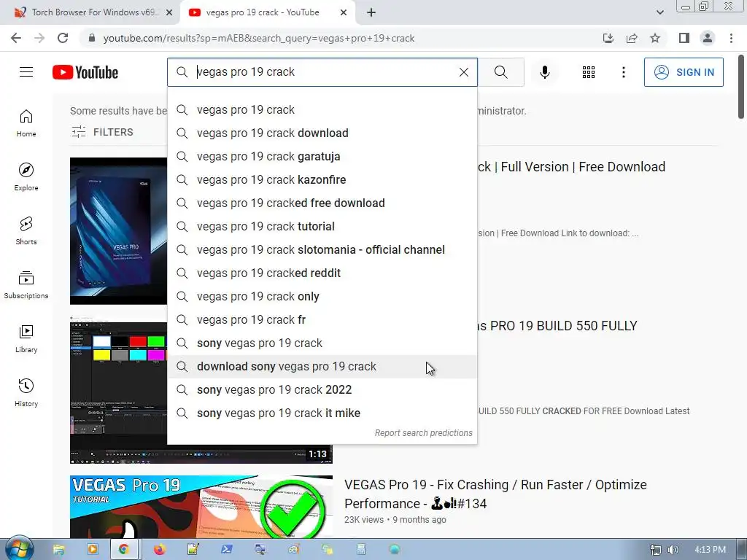Screen dimensions: 747x560
Task: Open the YouTube guide hamburger menu
Action: pos(26,72)
